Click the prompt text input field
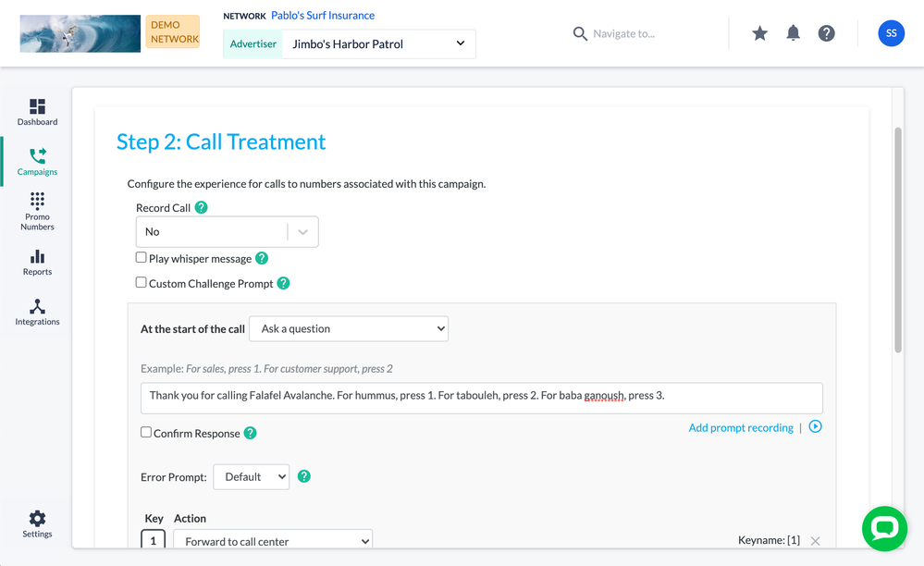Image resolution: width=924 pixels, height=566 pixels. (481, 398)
